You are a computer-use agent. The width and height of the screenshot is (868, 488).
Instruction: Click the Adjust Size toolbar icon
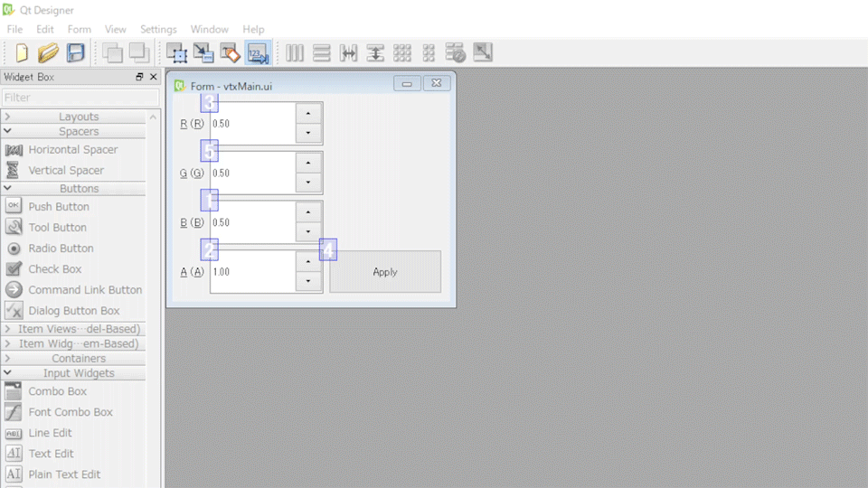[483, 53]
